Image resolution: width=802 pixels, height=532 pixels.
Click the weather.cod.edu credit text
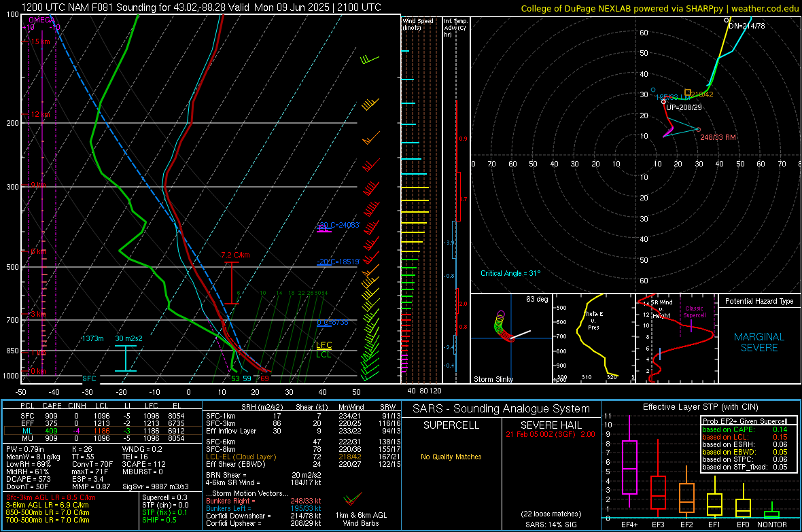(765, 9)
